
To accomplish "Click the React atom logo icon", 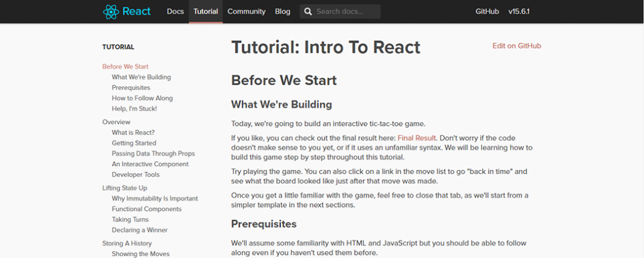I will pos(111,11).
